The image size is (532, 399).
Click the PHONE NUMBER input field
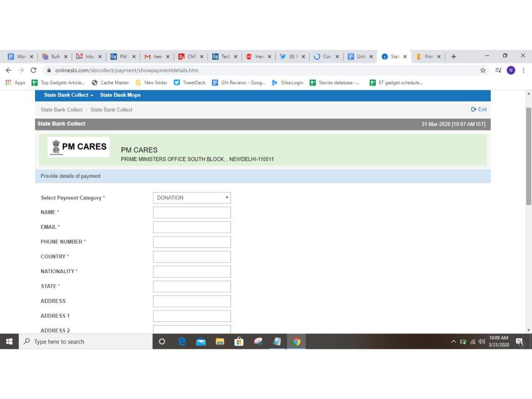[192, 242]
